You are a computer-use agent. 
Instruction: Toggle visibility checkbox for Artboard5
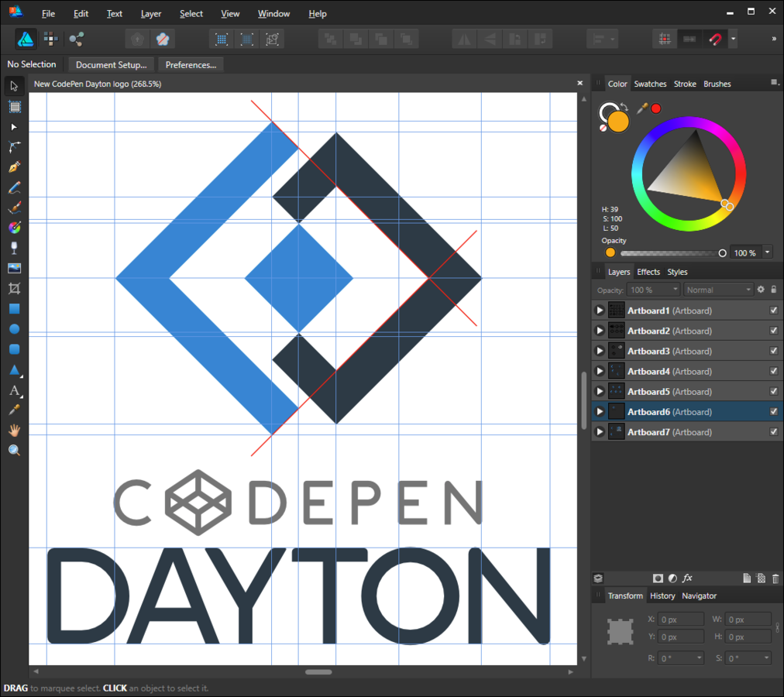click(773, 392)
